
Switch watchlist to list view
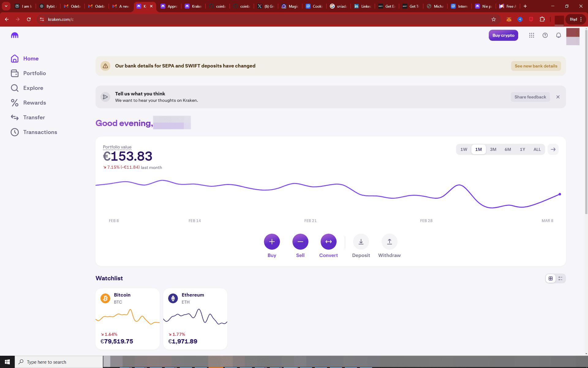pyautogui.click(x=560, y=278)
